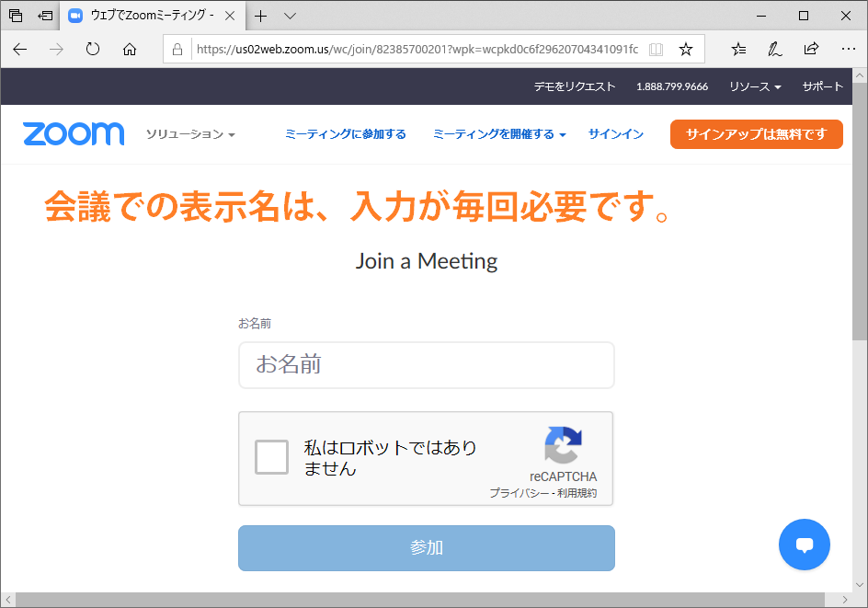Click the browser back arrow
868x608 pixels.
tap(20, 50)
